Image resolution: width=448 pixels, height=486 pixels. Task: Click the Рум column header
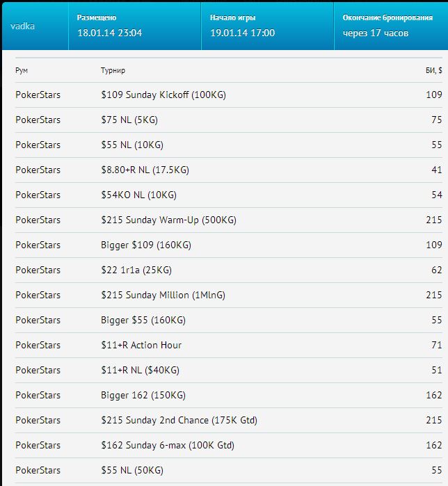22,71
